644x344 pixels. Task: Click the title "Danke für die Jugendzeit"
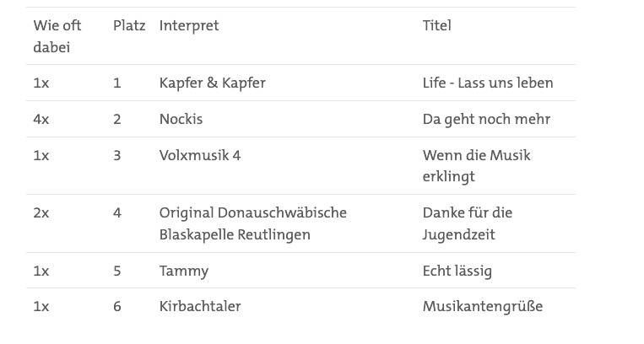coord(467,223)
